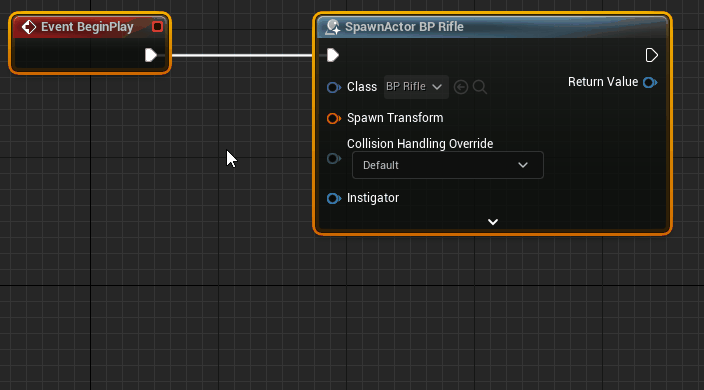Click the spawn actor icon in node header

click(332, 27)
